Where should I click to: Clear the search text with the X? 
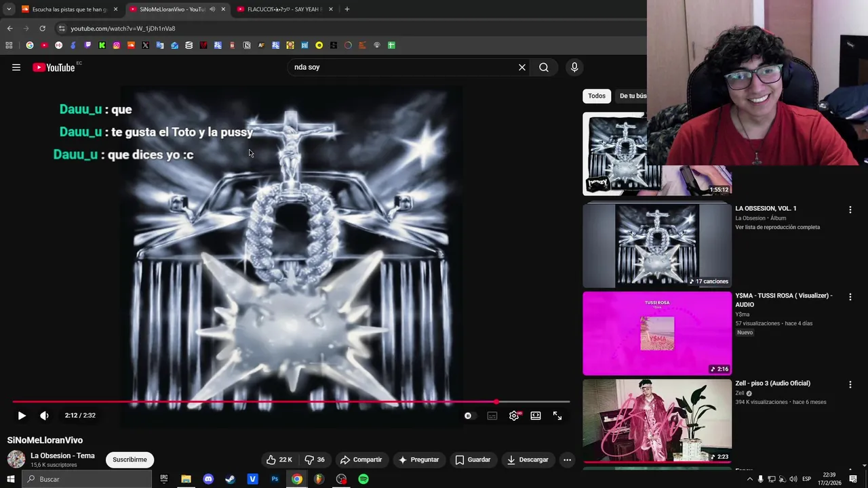tap(522, 67)
